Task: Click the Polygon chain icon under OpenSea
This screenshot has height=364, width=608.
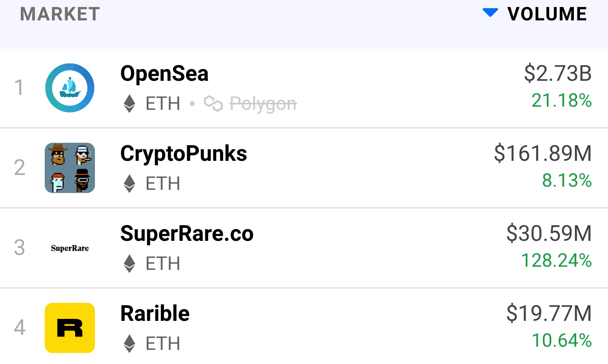Action: tap(213, 104)
